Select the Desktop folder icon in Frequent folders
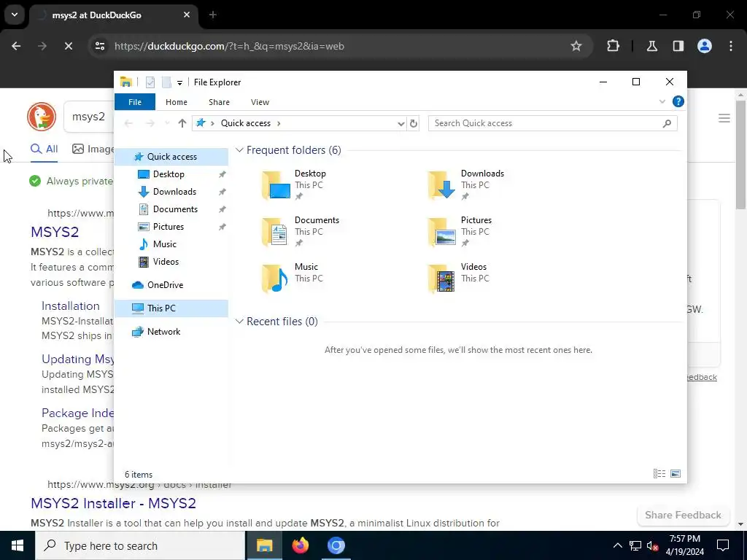Screen dimensions: 747x560 pyautogui.click(x=276, y=184)
